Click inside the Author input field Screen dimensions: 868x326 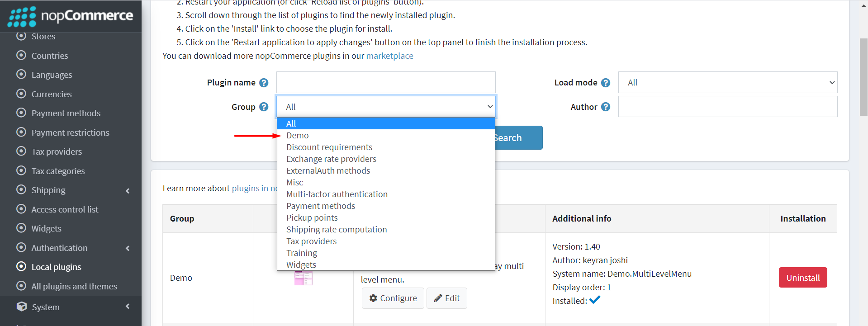point(727,106)
